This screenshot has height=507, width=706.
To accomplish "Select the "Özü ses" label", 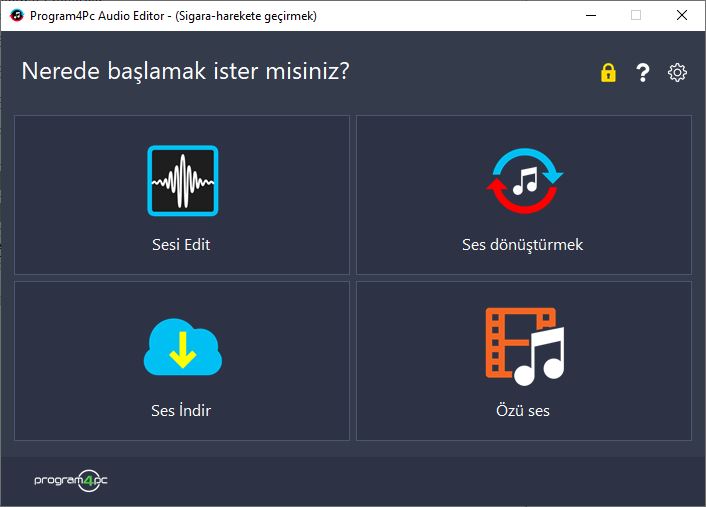I will point(523,410).
